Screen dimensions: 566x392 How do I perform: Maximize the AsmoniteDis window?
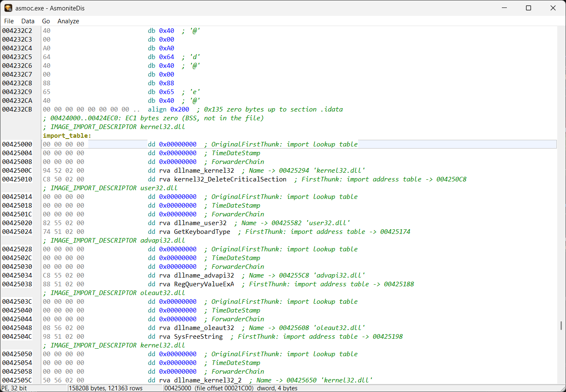pyautogui.click(x=529, y=8)
